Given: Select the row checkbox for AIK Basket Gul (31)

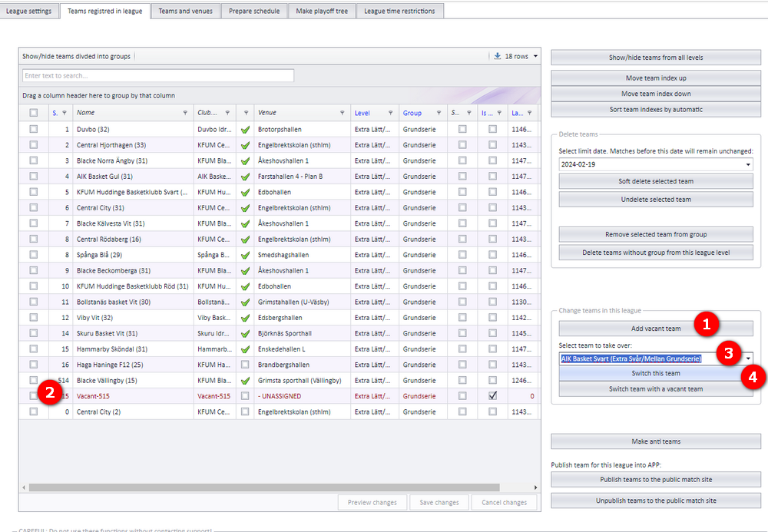Looking at the screenshot, I should coord(33,177).
